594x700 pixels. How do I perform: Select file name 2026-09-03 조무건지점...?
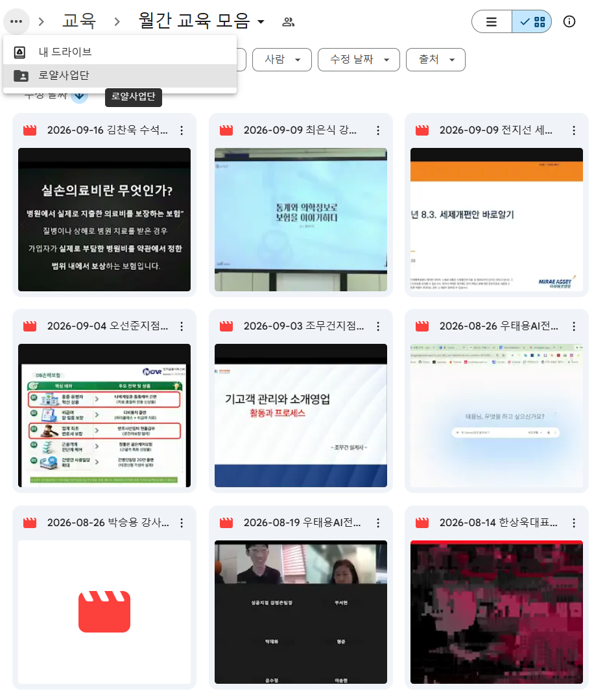304,326
